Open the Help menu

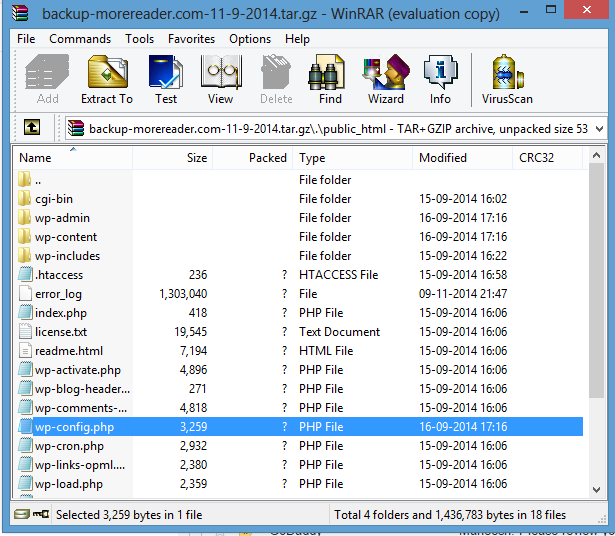[x=297, y=39]
